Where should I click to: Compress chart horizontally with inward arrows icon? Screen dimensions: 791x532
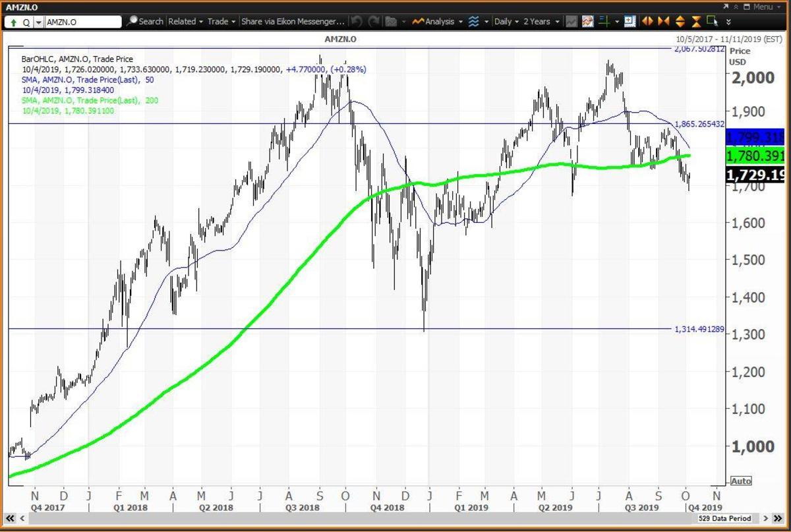click(663, 21)
